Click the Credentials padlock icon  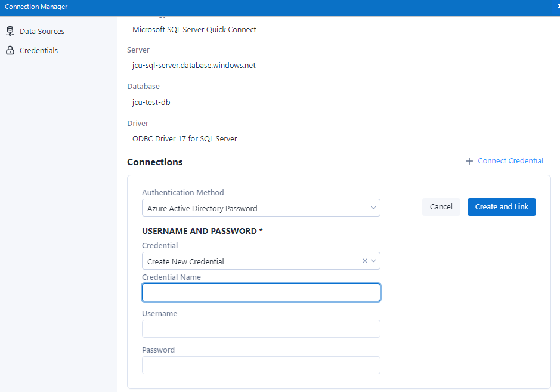[x=10, y=51]
